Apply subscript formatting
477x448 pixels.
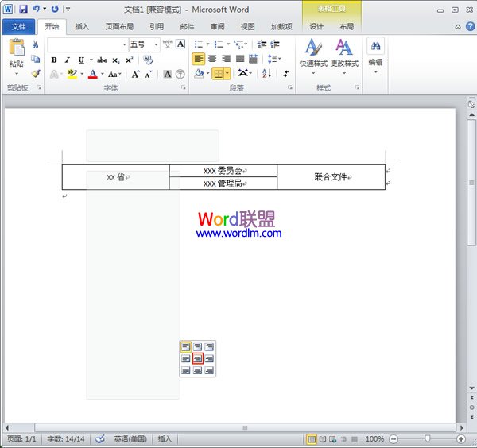tap(115, 60)
